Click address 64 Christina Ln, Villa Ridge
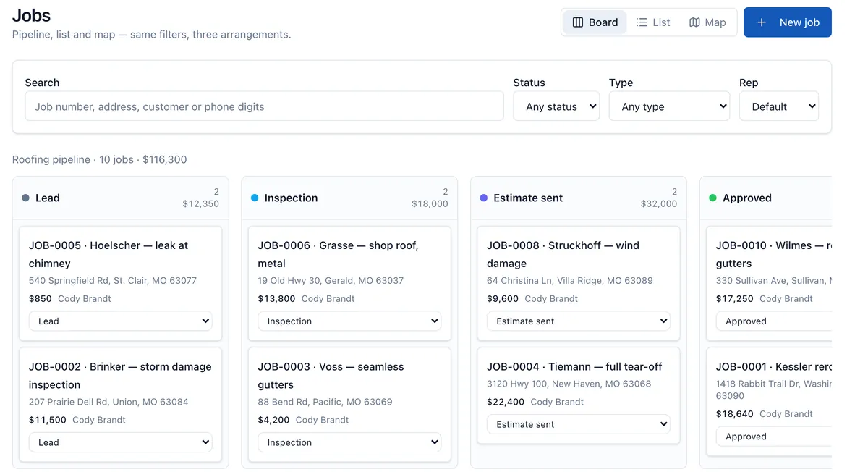Screen dimensions: 868x472 570,280
